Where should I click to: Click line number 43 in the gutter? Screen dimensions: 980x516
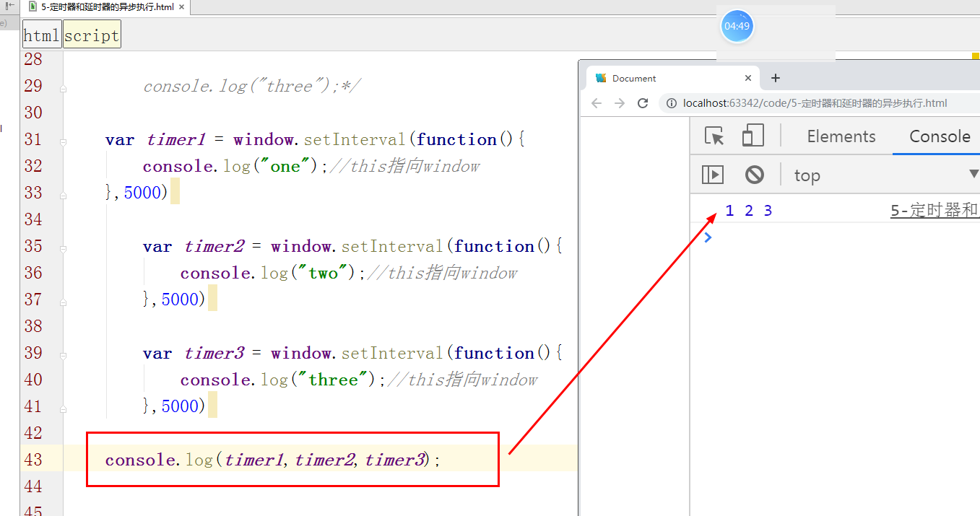33,460
